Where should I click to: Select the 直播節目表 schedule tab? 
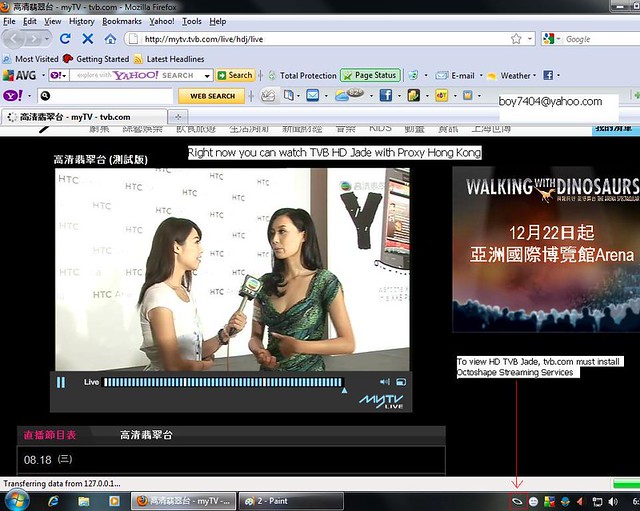coord(50,435)
